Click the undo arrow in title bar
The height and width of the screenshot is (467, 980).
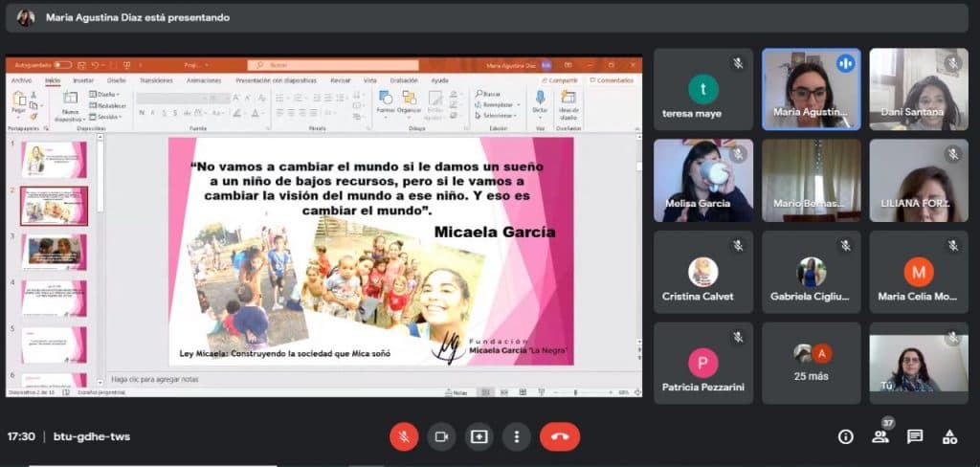pos(95,65)
